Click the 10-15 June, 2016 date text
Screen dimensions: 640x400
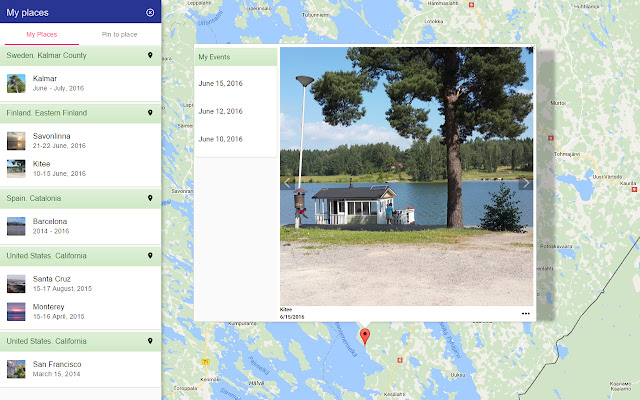pos(59,173)
